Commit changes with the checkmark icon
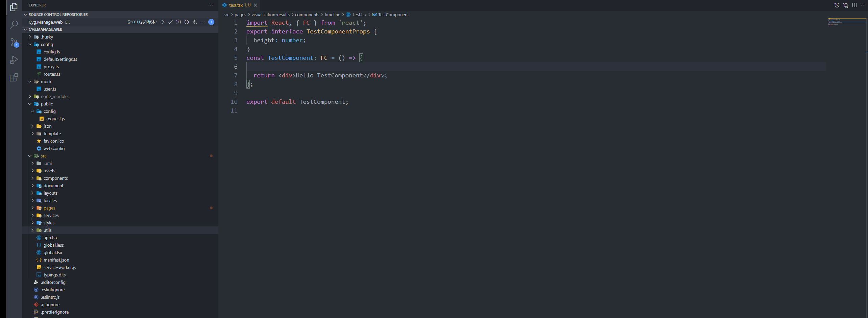The width and height of the screenshot is (868, 318). (170, 22)
